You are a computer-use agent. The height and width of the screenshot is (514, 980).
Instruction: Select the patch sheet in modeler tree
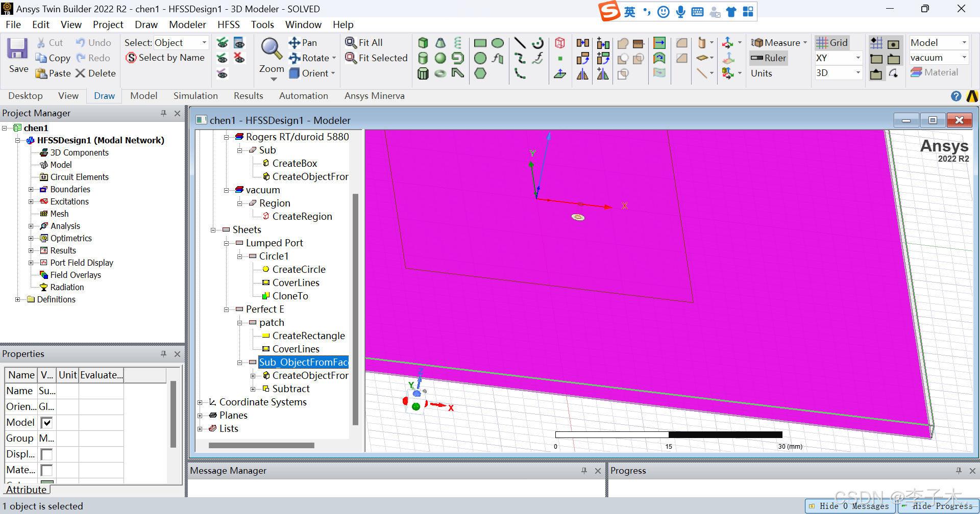[272, 323]
